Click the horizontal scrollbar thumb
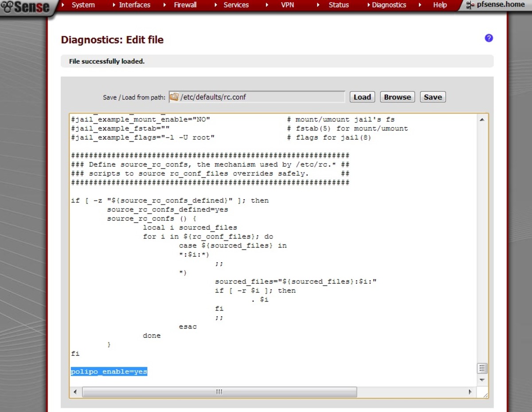 219,392
